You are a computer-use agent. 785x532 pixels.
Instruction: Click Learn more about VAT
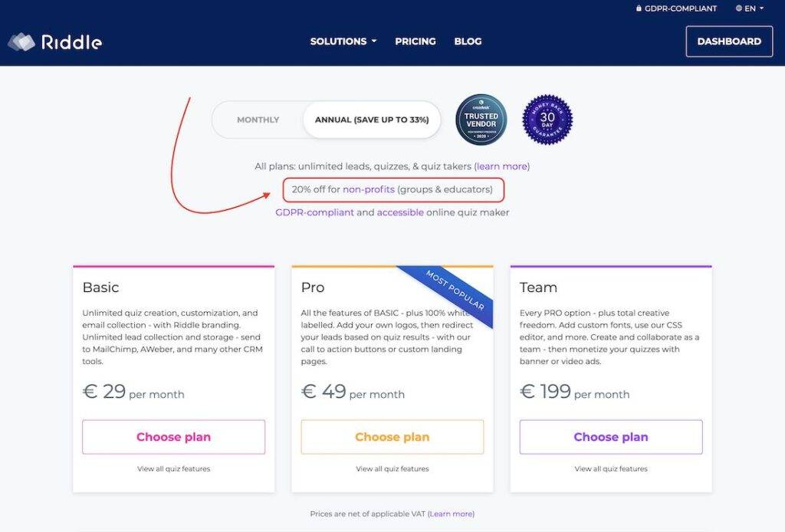(x=451, y=514)
